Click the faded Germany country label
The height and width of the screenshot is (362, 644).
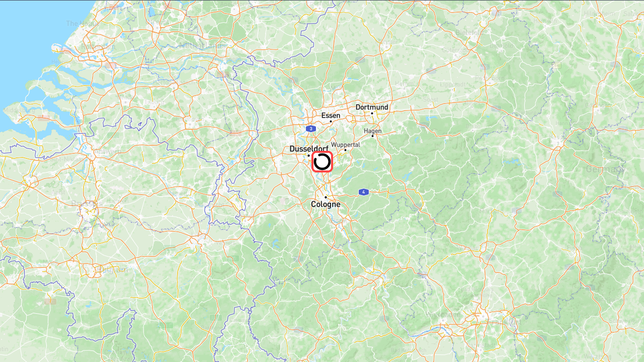click(x=605, y=169)
